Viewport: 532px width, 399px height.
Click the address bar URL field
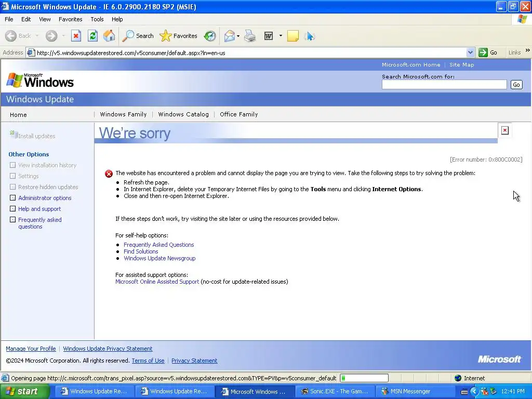pyautogui.click(x=251, y=52)
